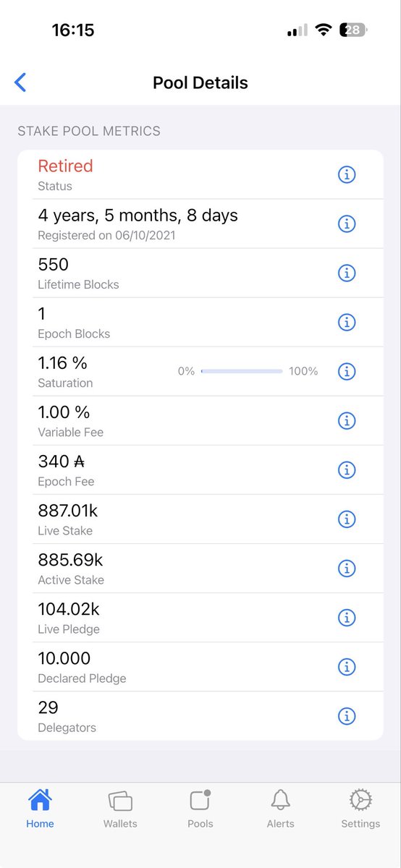Image resolution: width=401 pixels, height=868 pixels.
Task: Tap the back arrow in the header
Action: pos(20,82)
